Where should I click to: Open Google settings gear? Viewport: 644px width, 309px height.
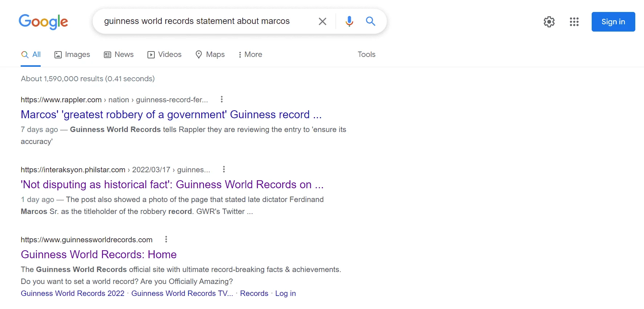coord(549,22)
